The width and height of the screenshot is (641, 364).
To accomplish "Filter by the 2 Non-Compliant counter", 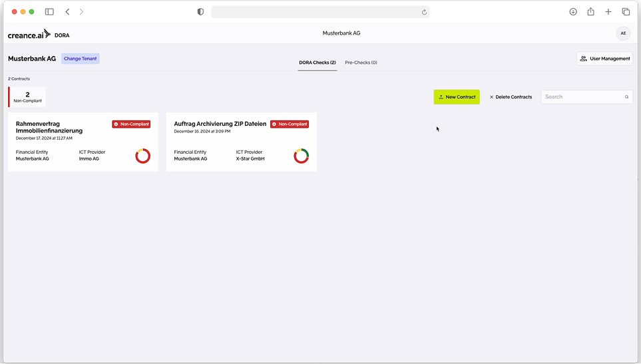I will [x=27, y=96].
